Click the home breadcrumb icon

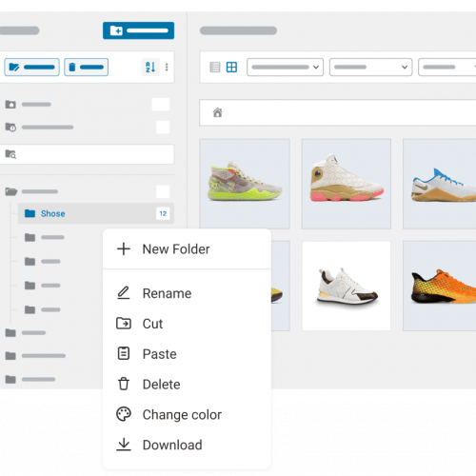point(218,112)
